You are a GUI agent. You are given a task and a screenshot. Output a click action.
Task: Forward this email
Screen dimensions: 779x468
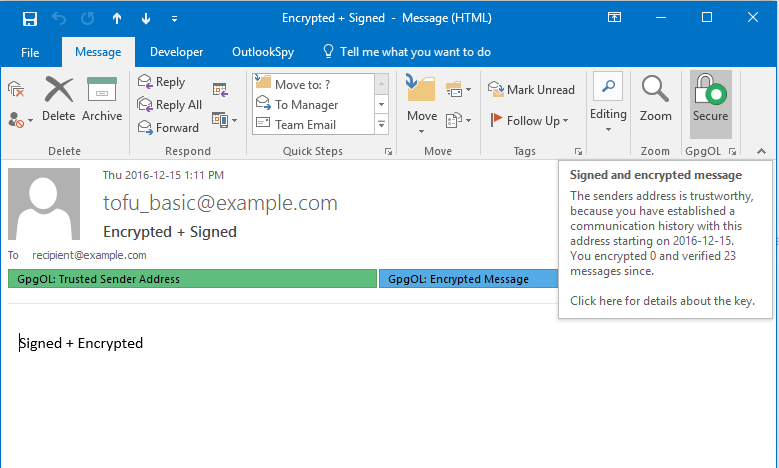click(168, 127)
